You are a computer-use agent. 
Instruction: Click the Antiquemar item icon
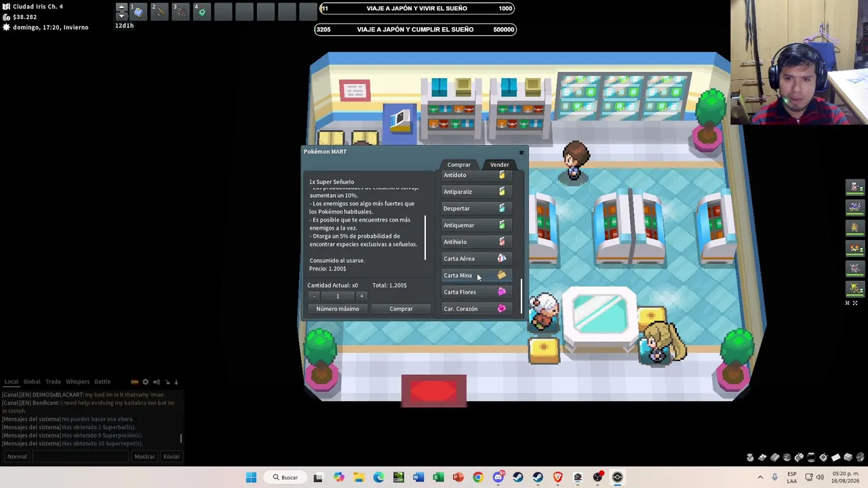[x=502, y=225]
